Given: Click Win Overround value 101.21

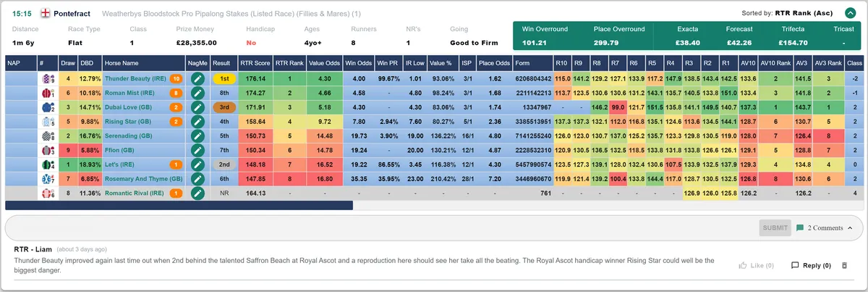Looking at the screenshot, I should tap(534, 43).
